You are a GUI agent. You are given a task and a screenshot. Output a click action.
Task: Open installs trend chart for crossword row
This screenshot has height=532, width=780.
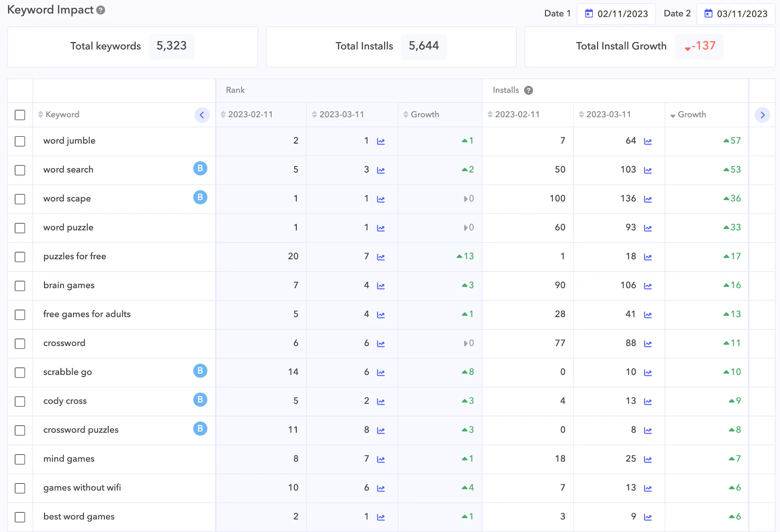pos(647,344)
